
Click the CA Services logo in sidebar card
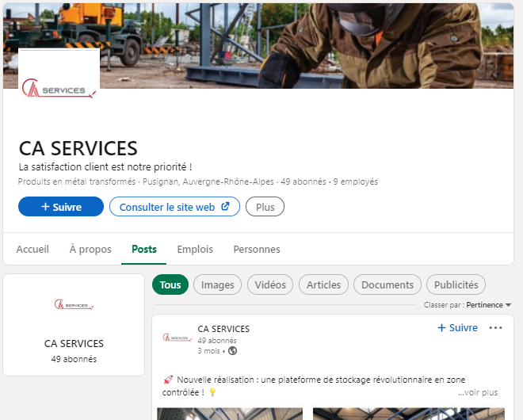[x=74, y=304]
